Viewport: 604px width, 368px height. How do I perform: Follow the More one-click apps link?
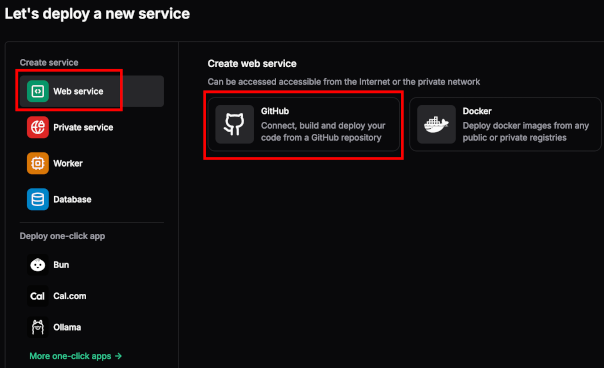click(x=76, y=356)
